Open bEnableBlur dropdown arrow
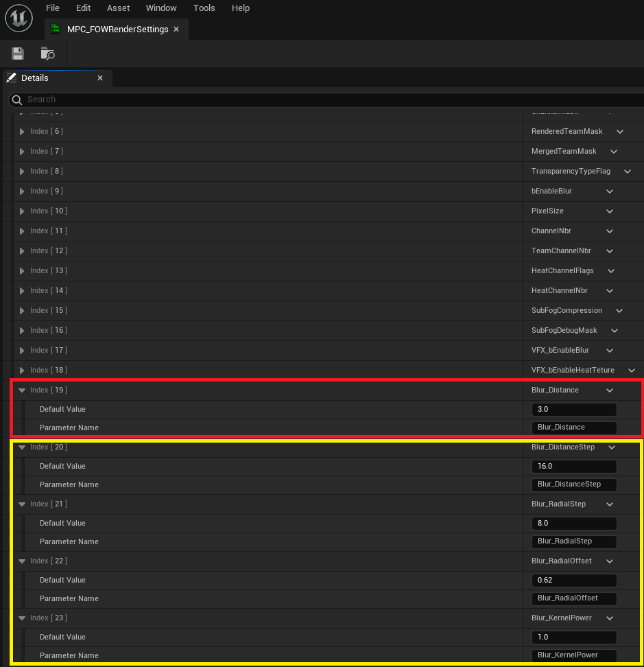This screenshot has height=667, width=644. (610, 191)
